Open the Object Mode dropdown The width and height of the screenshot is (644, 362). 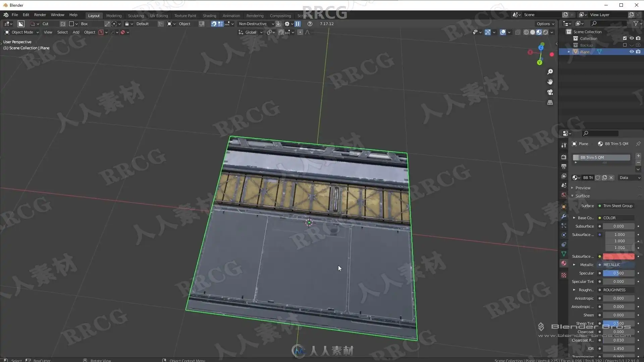pyautogui.click(x=22, y=32)
